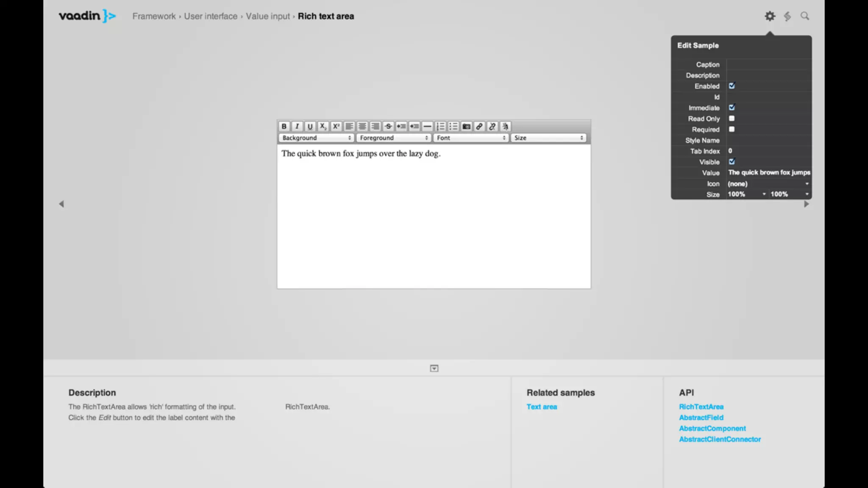This screenshot has height=488, width=868.
Task: Navigate to Framework breadcrumb
Action: 154,16
